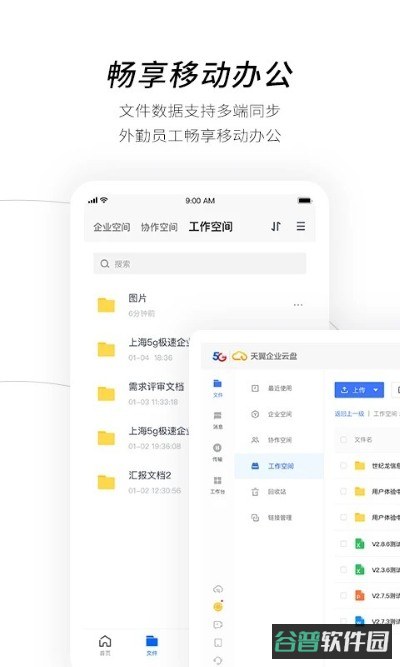Check the box for the third desktop folder row

point(343,517)
